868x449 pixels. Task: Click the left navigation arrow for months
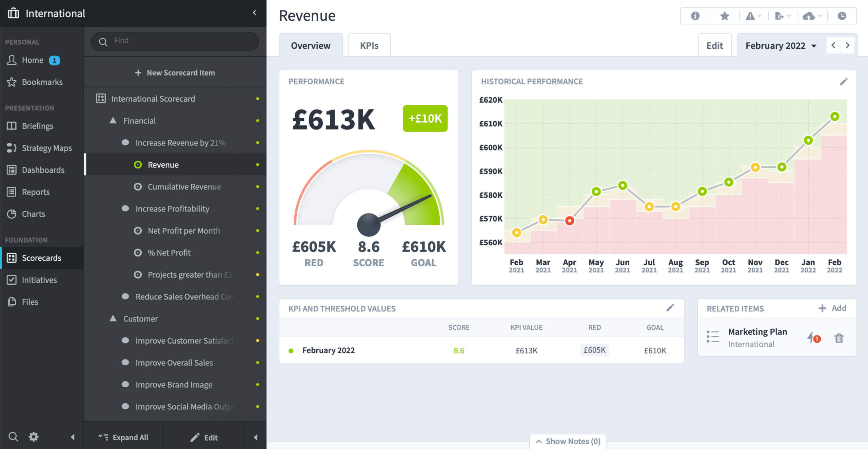click(832, 45)
